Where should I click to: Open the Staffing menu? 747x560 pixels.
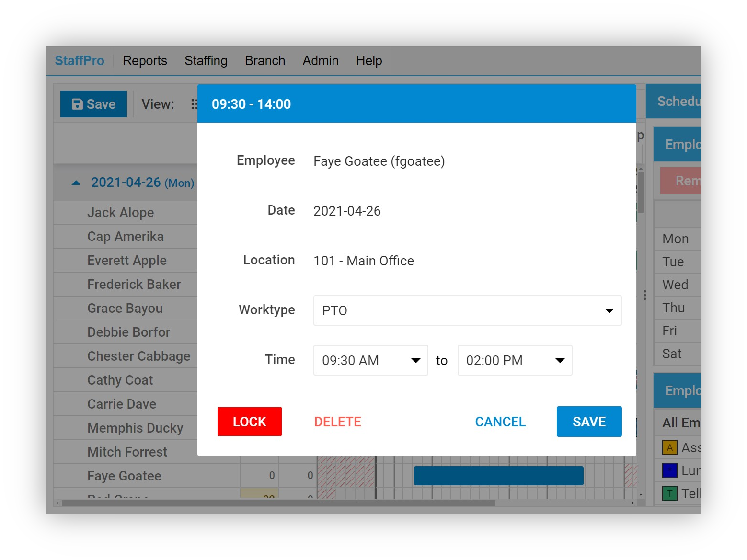pyautogui.click(x=206, y=61)
